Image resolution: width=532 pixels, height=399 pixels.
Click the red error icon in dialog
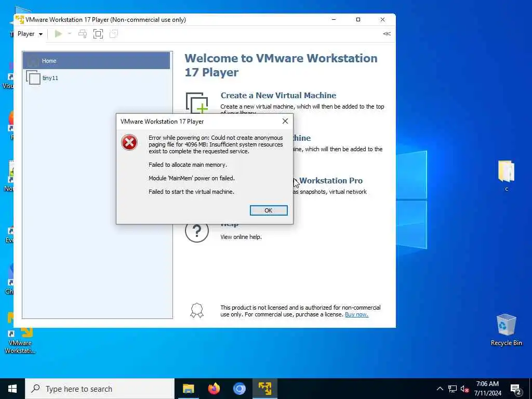[129, 142]
